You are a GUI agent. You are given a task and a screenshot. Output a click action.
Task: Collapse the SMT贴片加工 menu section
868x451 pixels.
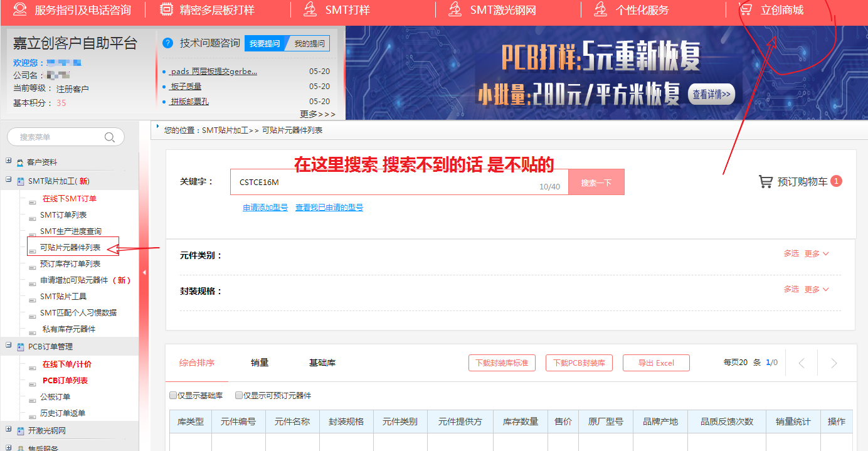click(9, 180)
